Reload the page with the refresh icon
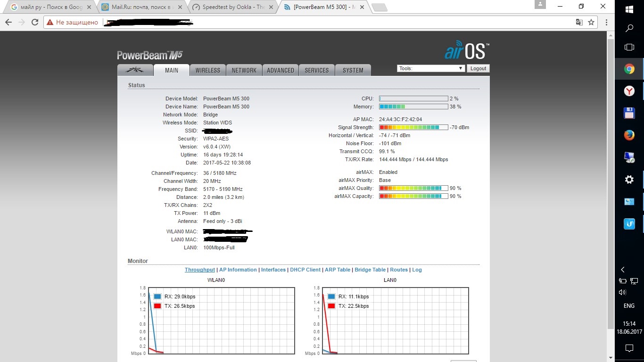This screenshot has height=362, width=644. click(x=35, y=22)
